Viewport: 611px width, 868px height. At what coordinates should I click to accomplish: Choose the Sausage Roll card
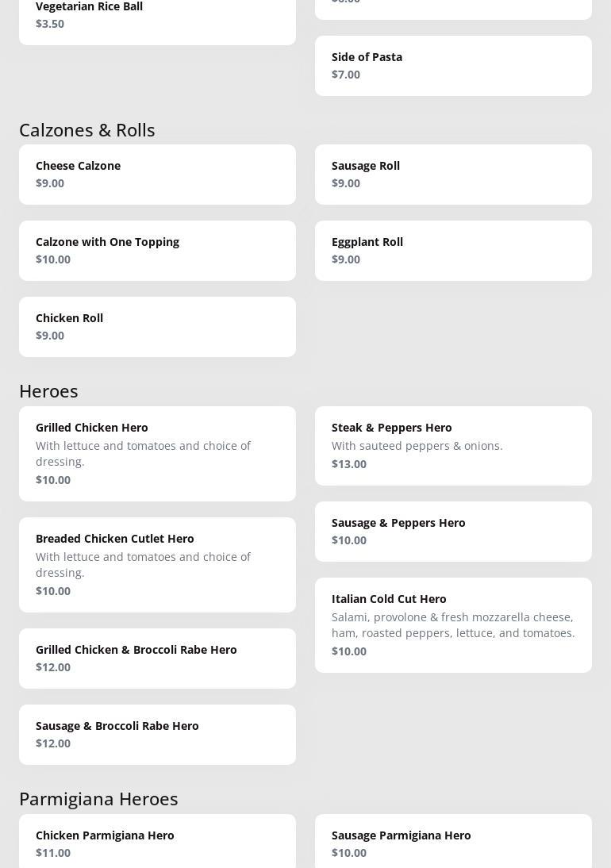453,175
